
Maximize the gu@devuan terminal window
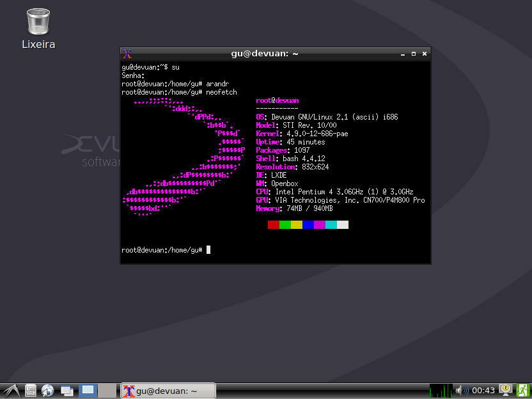(414, 54)
